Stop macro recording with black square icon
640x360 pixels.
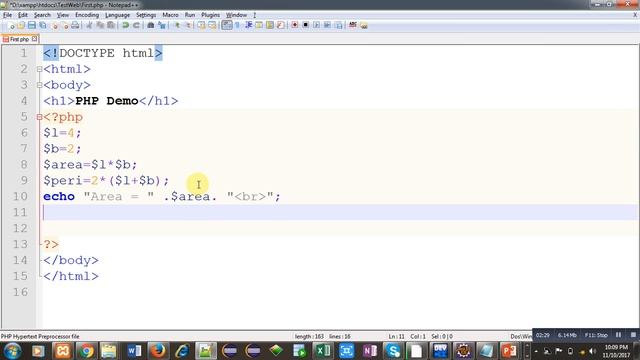click(305, 25)
